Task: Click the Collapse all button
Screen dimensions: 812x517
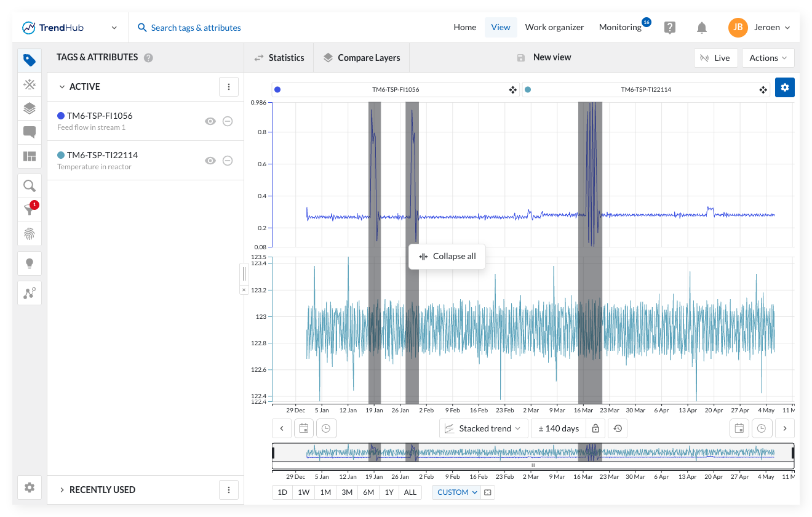Action: coord(447,257)
